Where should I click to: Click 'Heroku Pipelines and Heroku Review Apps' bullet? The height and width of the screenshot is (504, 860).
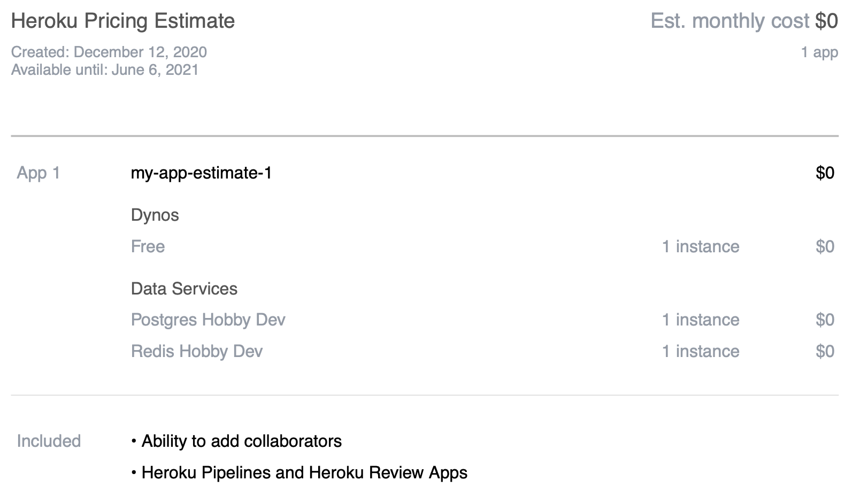point(300,472)
